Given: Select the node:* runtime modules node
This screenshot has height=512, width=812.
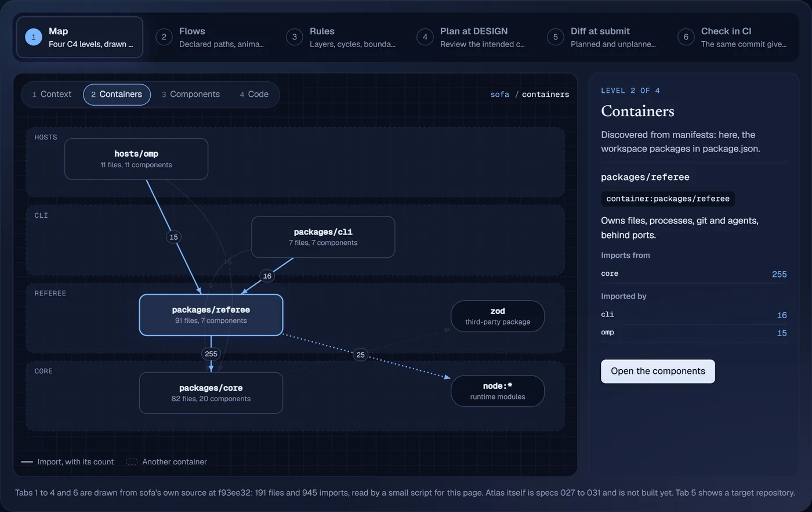Looking at the screenshot, I should [x=498, y=391].
